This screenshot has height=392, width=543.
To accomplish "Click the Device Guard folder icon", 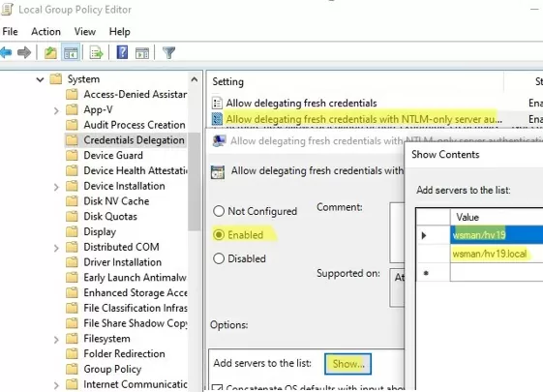I will [x=72, y=156].
